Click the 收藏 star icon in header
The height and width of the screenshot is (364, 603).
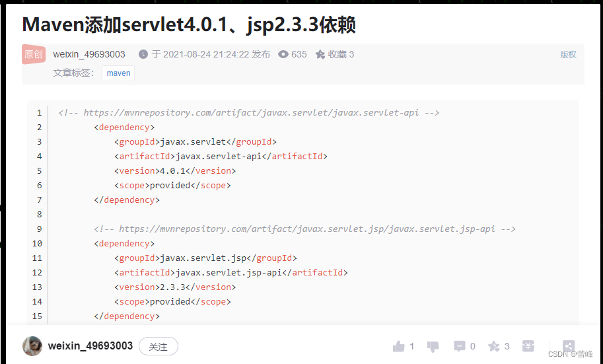coord(320,55)
